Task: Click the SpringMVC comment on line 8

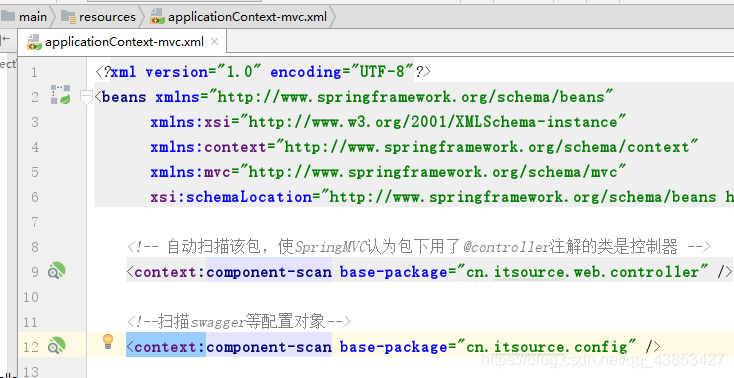Action: pyautogui.click(x=419, y=246)
